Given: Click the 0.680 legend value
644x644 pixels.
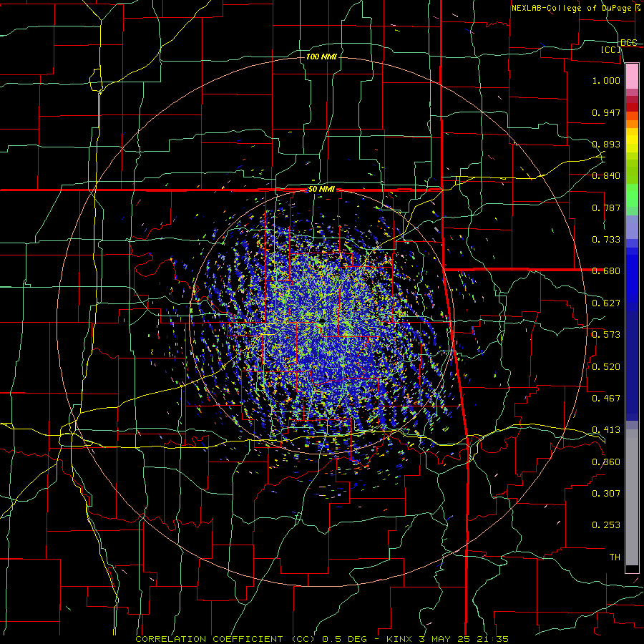Looking at the screenshot, I should (606, 271).
